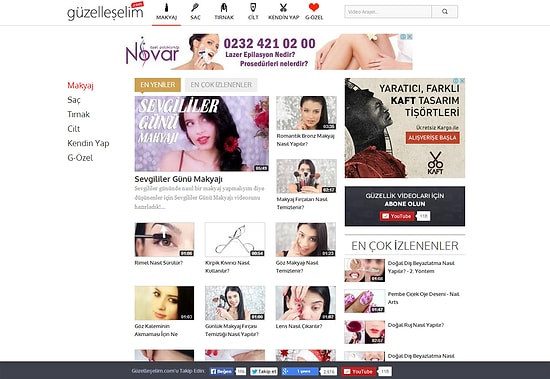The width and height of the screenshot is (550, 379).
Task: Open Tırnak in the left sidebar
Action: point(79,114)
